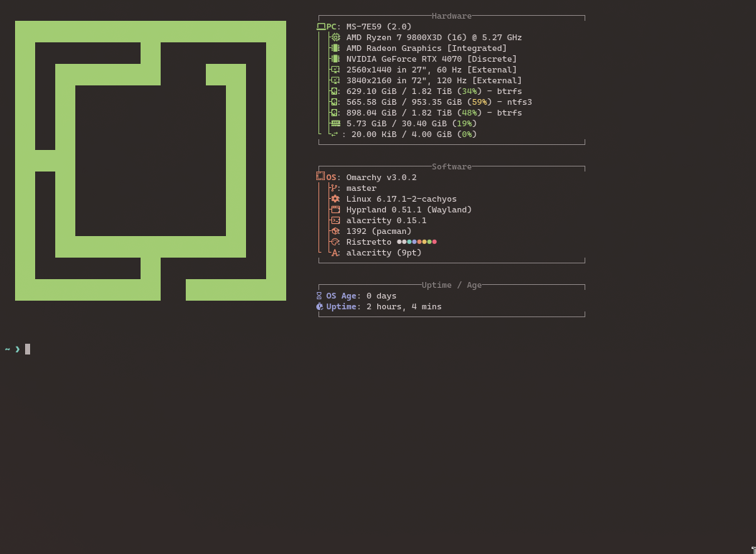Click the blue-purple color dot after Ristretto

coord(414,242)
